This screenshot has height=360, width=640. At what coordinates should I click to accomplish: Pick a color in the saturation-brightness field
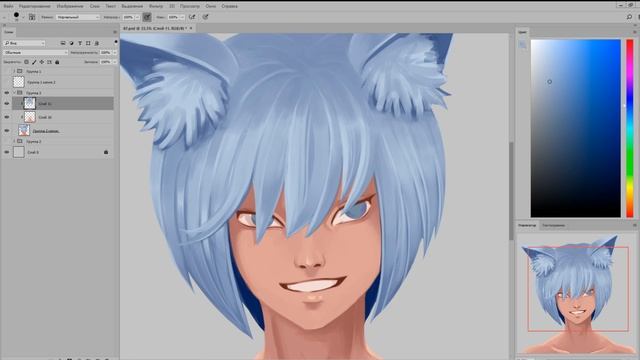pos(576,128)
